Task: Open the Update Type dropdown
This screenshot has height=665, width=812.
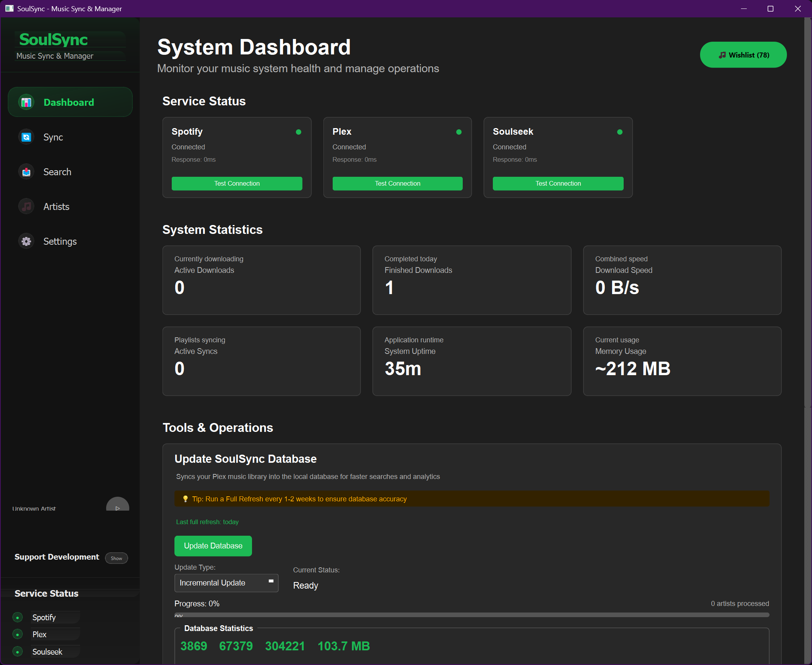Action: point(227,583)
